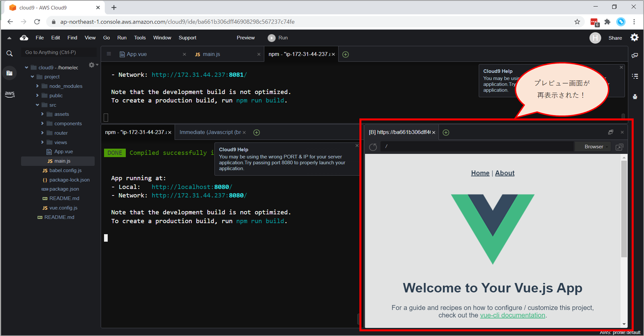Open the About link in preview

pos(505,173)
